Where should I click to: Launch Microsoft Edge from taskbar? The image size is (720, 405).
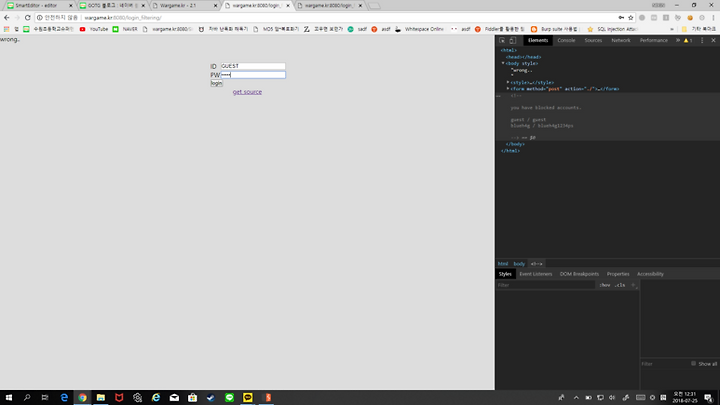tap(64, 398)
